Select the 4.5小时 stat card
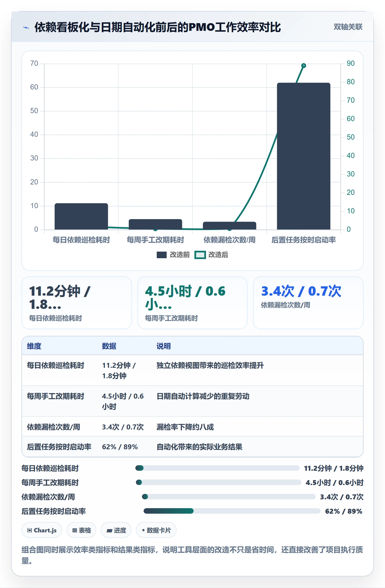Screen dimensions: 385x588 click(x=193, y=303)
